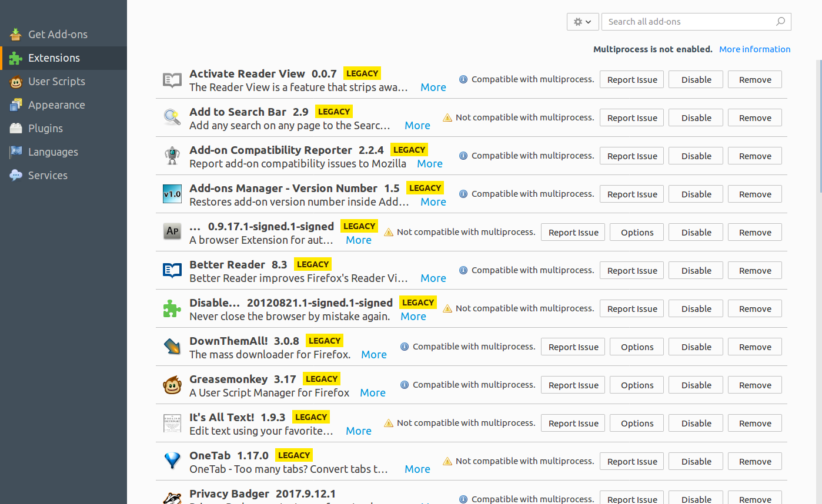The width and height of the screenshot is (822, 504).
Task: Click the Add-on Compatibility Reporter robot icon
Action: [172, 156]
